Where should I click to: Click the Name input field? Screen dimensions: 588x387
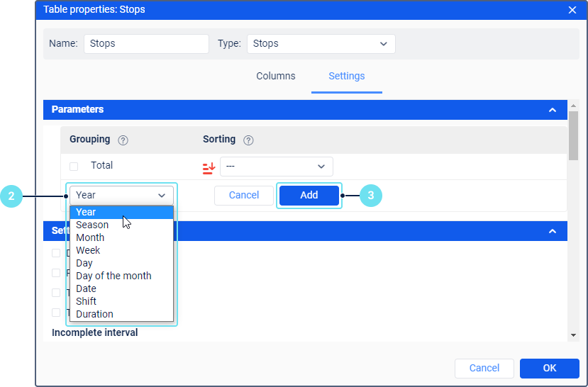pos(146,44)
